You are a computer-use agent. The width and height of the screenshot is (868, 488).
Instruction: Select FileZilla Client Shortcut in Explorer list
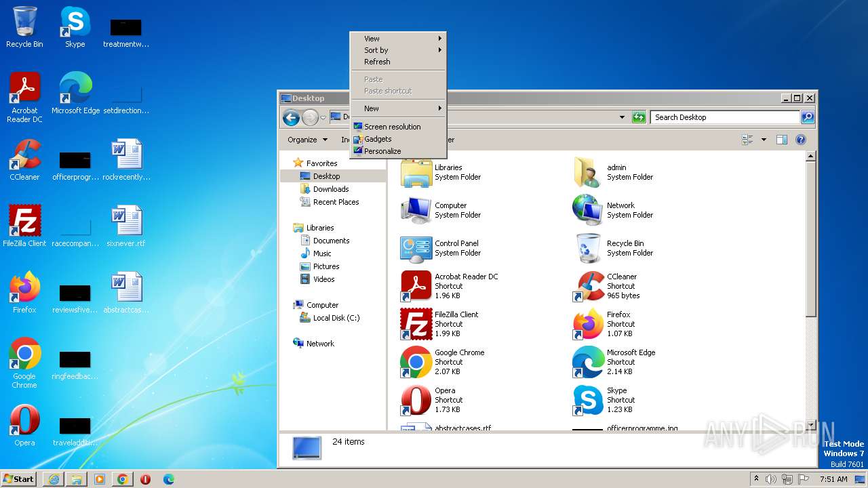click(439, 324)
